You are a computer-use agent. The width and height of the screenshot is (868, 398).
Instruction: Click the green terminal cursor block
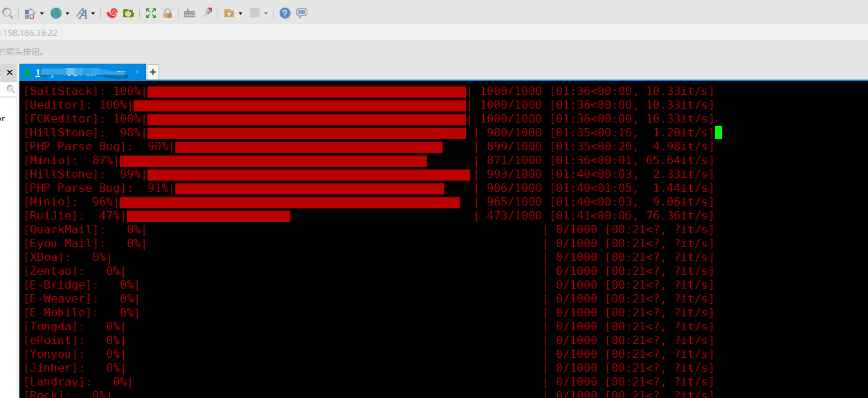718,132
